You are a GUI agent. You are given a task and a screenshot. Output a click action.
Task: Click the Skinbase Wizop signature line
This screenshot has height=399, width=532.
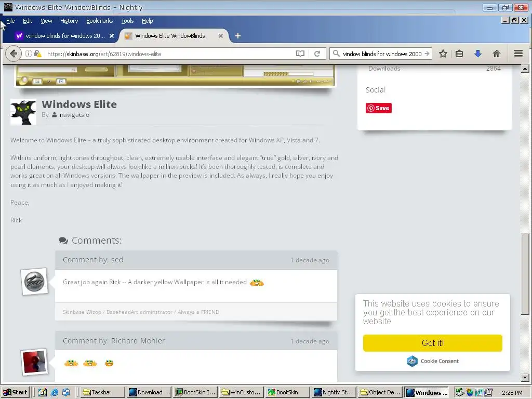[141, 312]
